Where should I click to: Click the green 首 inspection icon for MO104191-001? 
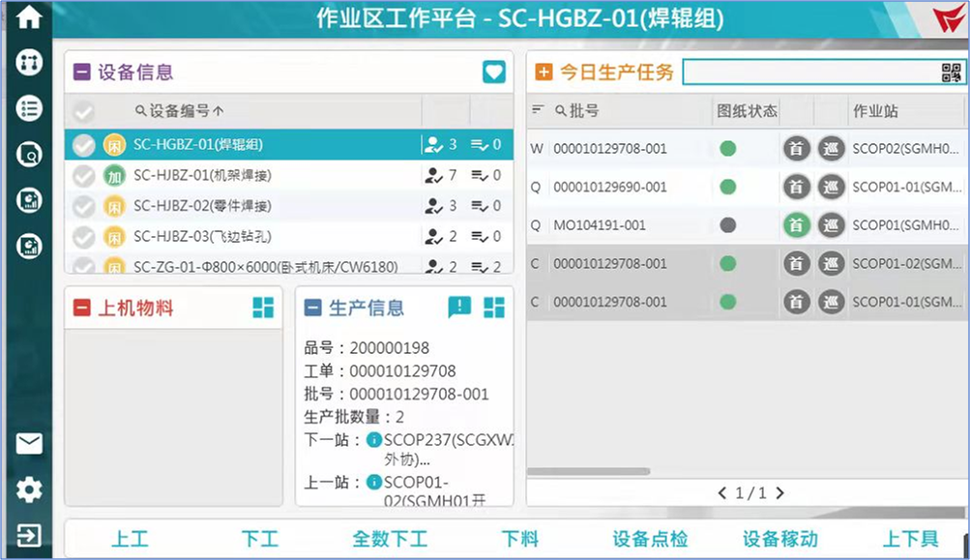point(795,225)
